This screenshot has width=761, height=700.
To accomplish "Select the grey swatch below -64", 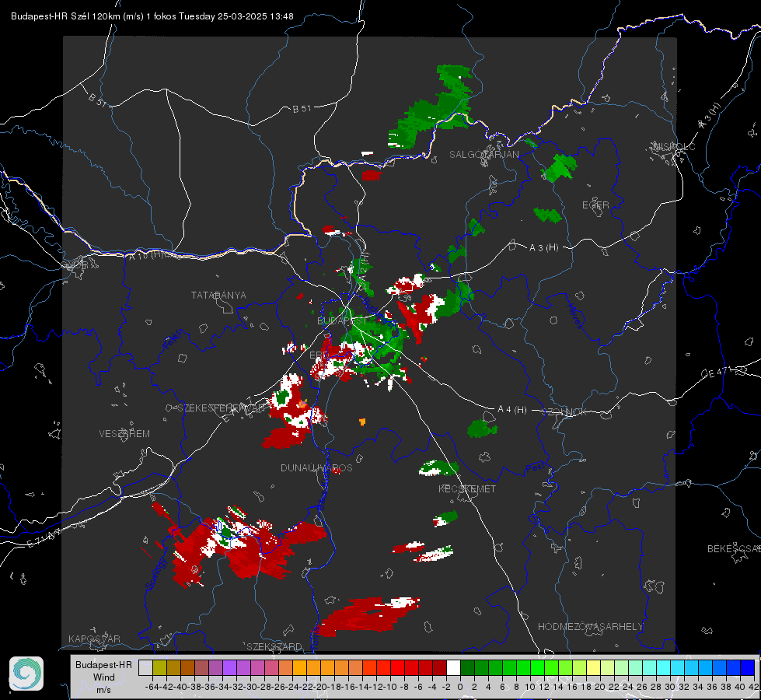I will 145,667.
